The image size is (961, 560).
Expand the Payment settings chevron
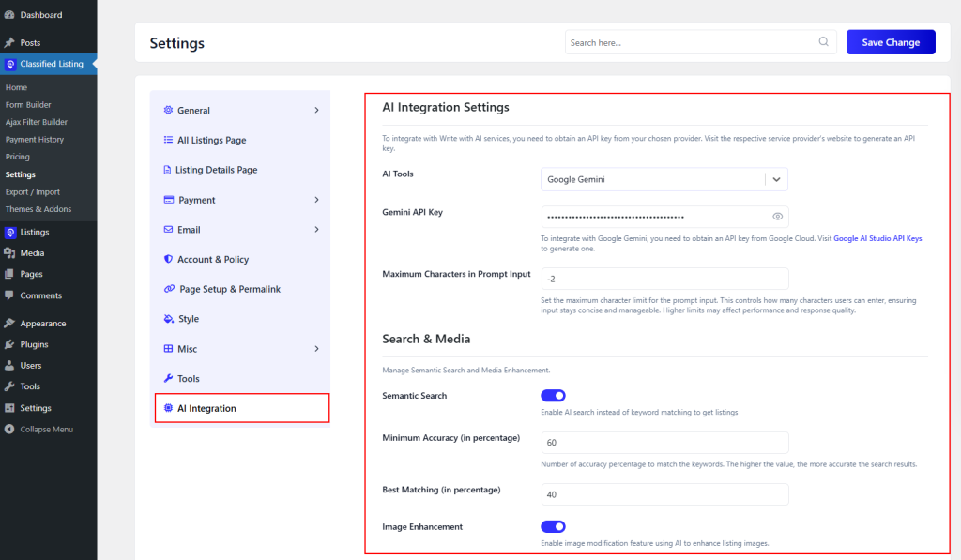317,200
